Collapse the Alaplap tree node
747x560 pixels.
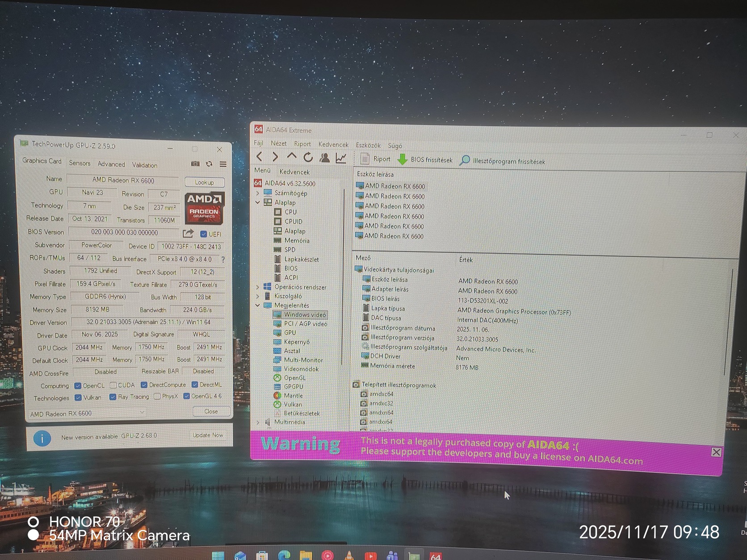(258, 202)
